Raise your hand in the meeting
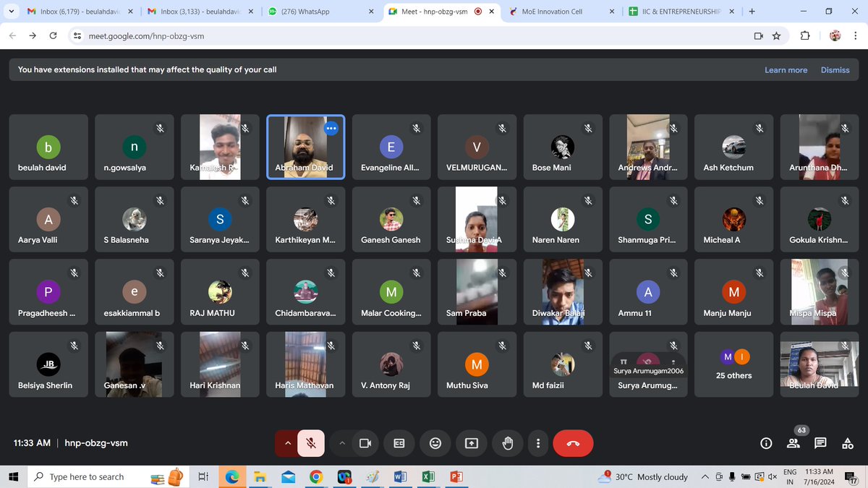Image resolution: width=868 pixels, height=488 pixels. point(508,443)
